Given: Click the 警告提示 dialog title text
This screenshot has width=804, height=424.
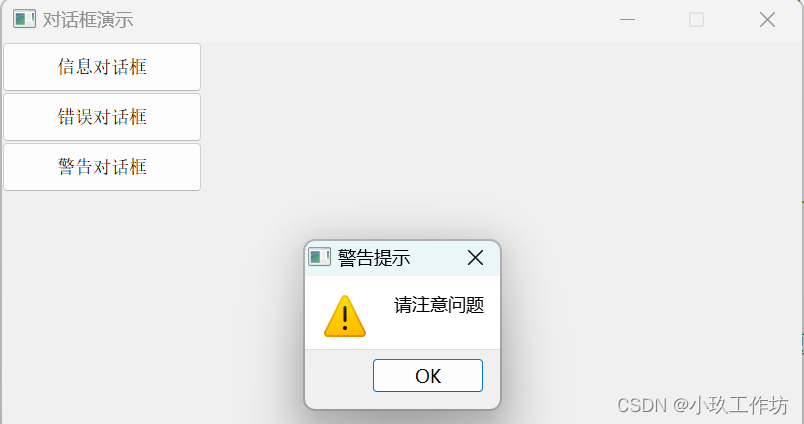Looking at the screenshot, I should click(374, 258).
